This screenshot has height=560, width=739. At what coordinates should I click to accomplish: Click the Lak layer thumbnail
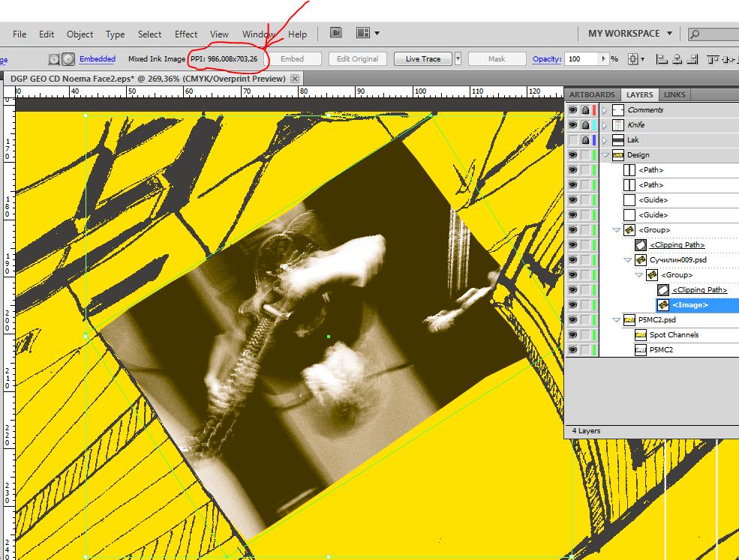(x=618, y=140)
